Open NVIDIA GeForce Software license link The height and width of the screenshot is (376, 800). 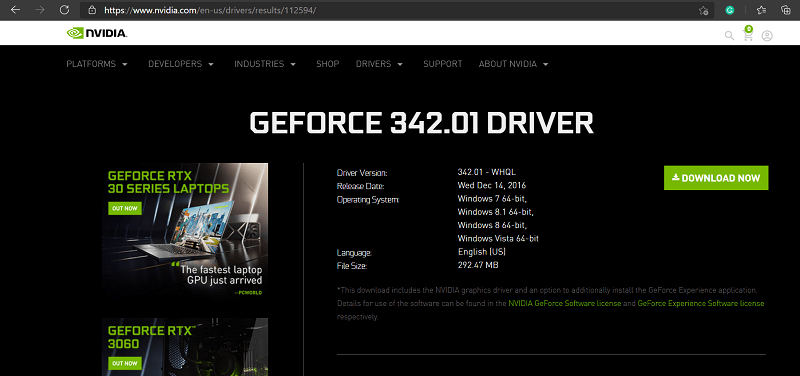click(x=565, y=304)
